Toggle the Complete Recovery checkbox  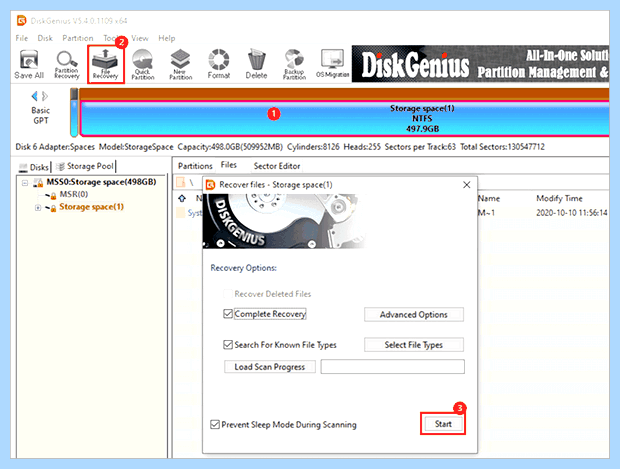(228, 314)
